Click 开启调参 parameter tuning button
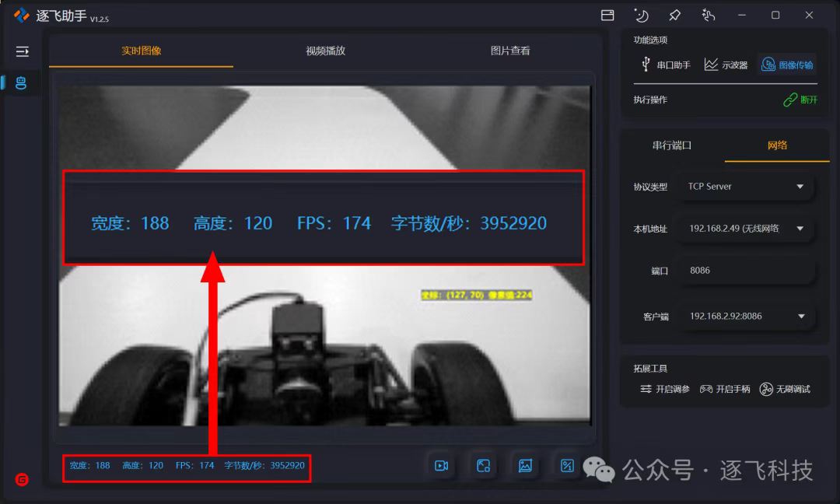The height and width of the screenshot is (504, 840). click(x=665, y=389)
